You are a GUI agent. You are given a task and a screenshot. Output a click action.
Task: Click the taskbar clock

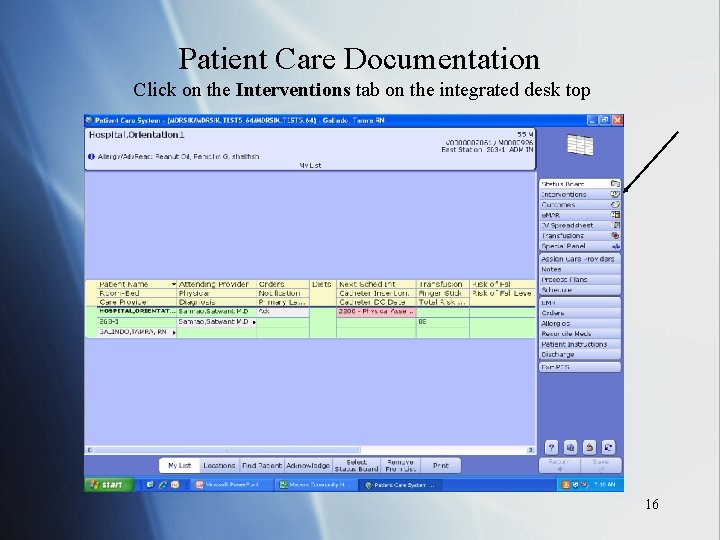click(604, 484)
